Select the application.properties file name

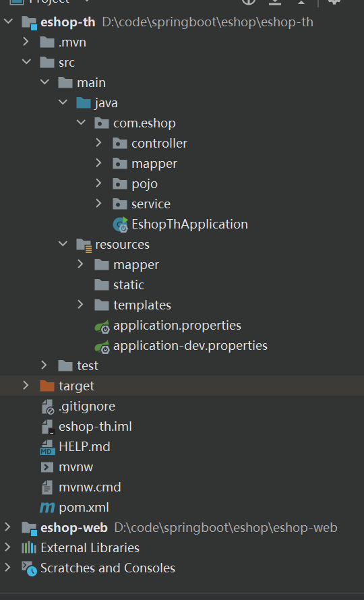tap(177, 326)
